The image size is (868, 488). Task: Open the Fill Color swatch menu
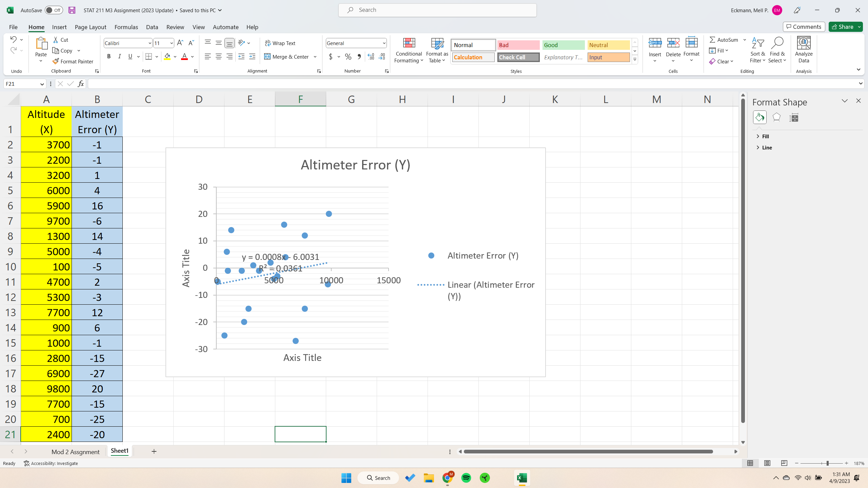point(175,57)
